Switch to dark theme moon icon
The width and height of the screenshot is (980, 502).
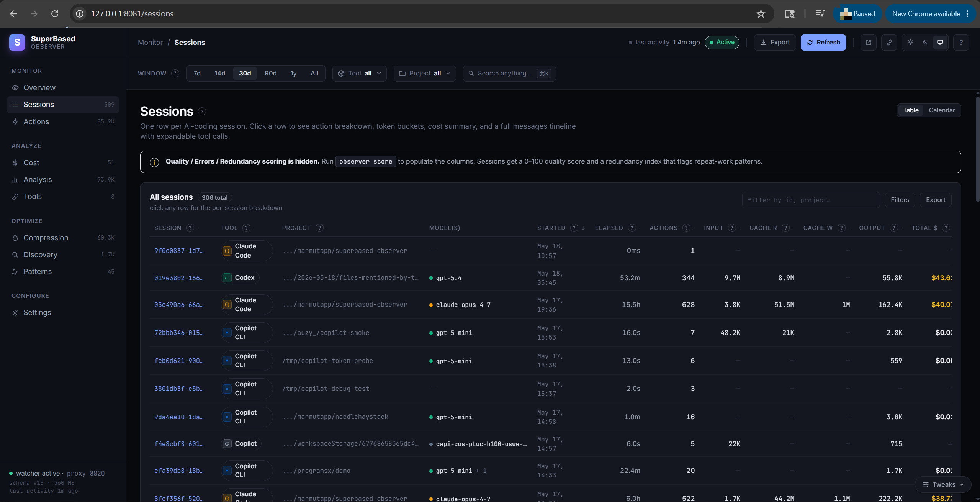pos(925,43)
